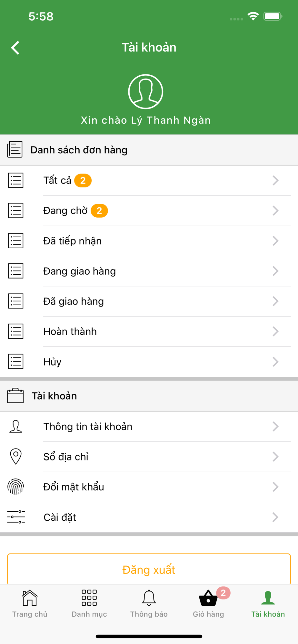Expand the Đang giao hàng chevron

click(x=275, y=271)
